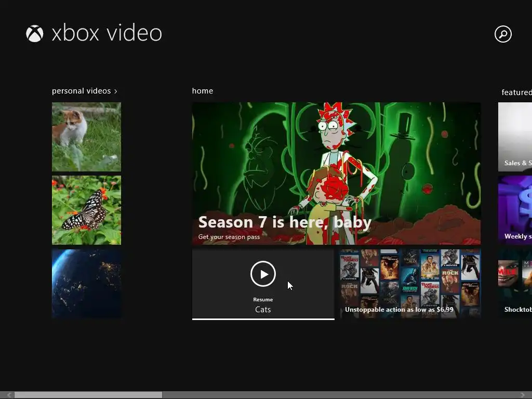This screenshot has width=532, height=399.
Task: Open the search magnifier icon
Action: (x=503, y=34)
